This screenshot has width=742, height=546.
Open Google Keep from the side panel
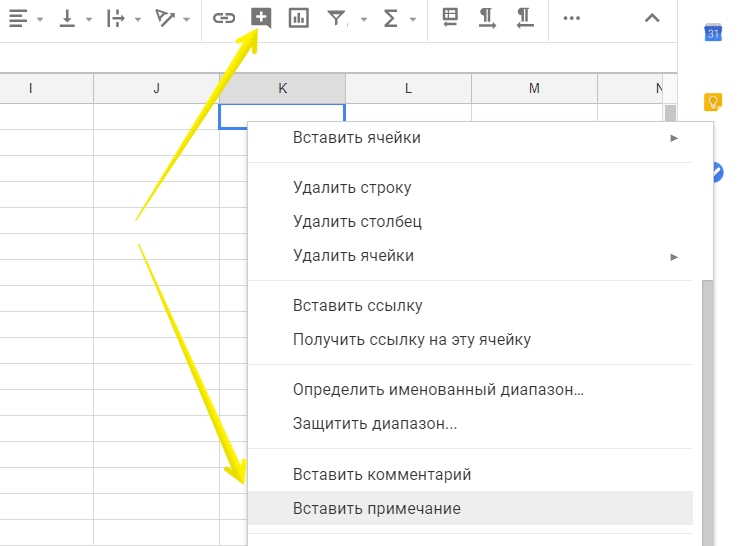(x=713, y=101)
